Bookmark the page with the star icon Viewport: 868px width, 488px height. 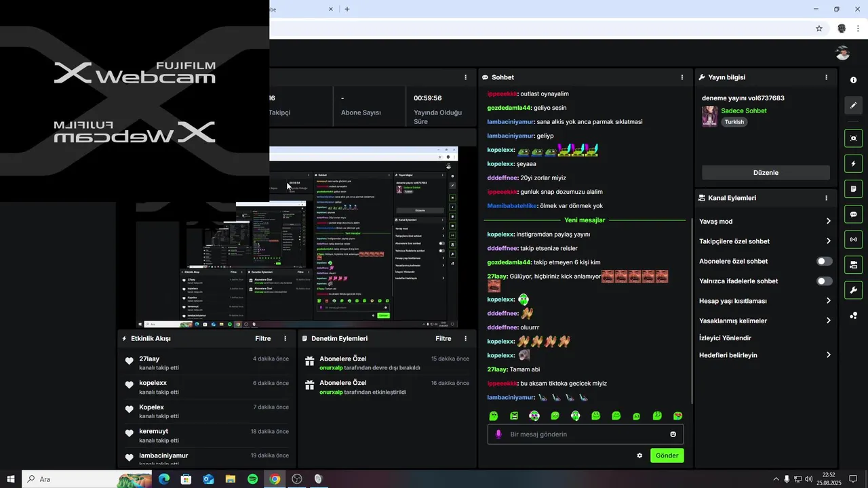819,28
